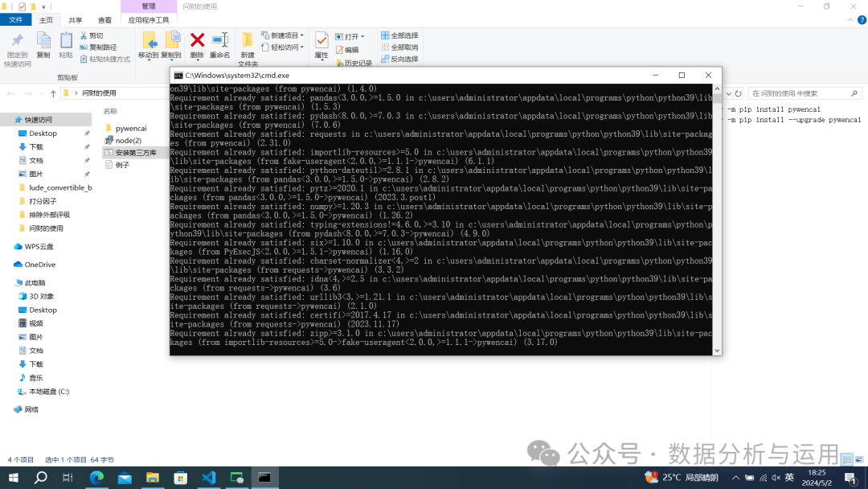
Task: Open Windows Start menu
Action: point(14,478)
